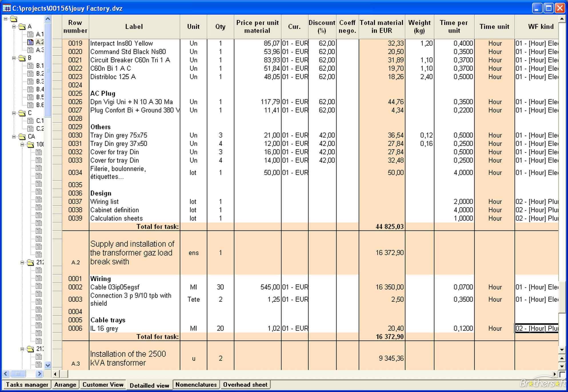568x392 pixels.
Task: Open C.2 document icon in tree
Action: pyautogui.click(x=30, y=129)
